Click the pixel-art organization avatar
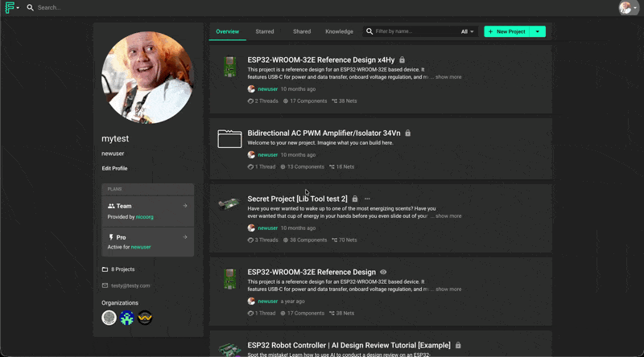 127,318
